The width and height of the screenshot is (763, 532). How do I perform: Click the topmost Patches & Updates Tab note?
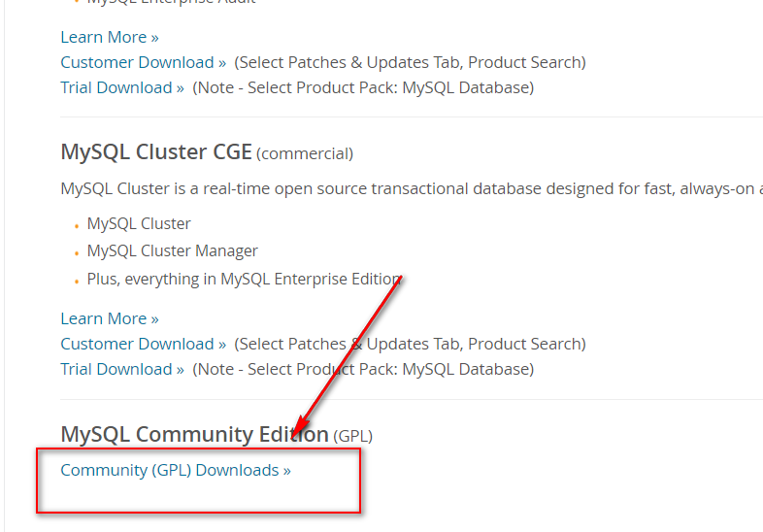[410, 62]
